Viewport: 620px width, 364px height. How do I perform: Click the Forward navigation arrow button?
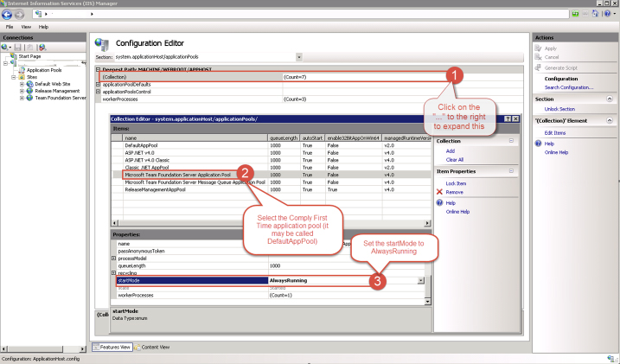coord(19,15)
